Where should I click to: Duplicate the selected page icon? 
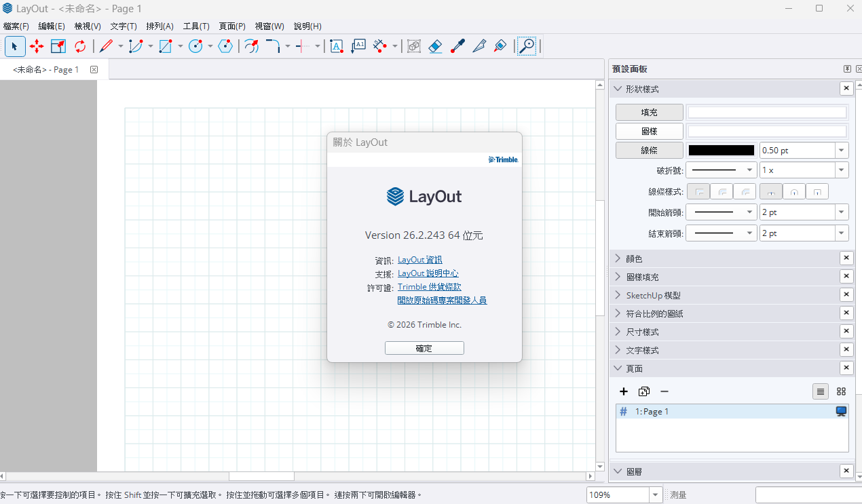click(x=644, y=391)
